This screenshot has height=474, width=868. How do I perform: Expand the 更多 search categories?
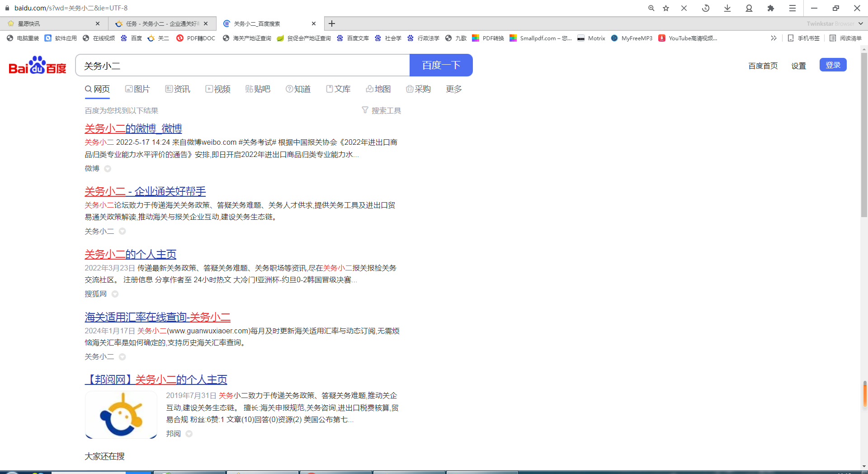point(454,89)
